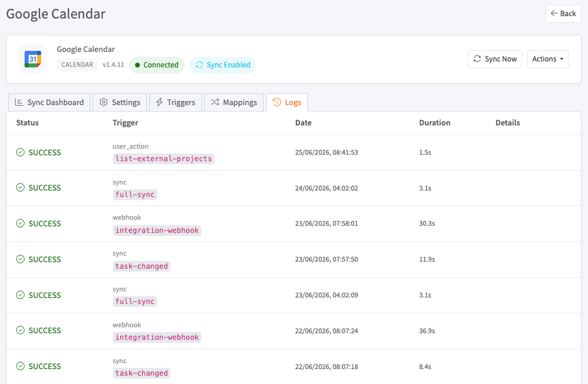Click the Sync Enabled circular arrows icon
588x384 pixels.
point(199,65)
